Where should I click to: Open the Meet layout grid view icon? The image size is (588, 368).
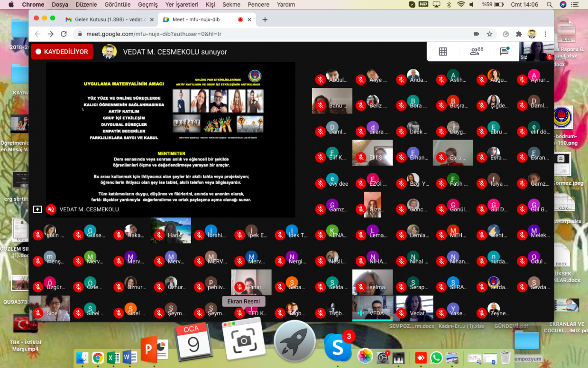443,52
